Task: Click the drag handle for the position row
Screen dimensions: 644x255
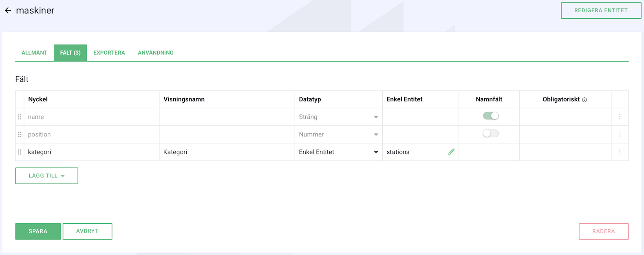Action: [x=20, y=134]
